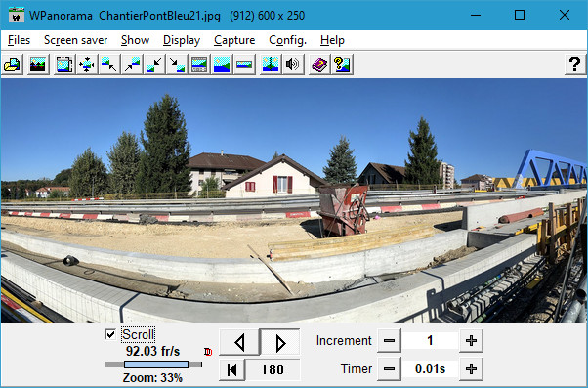The image size is (588, 388).
Task: Click the panorama image of the construction site
Action: pos(294,200)
